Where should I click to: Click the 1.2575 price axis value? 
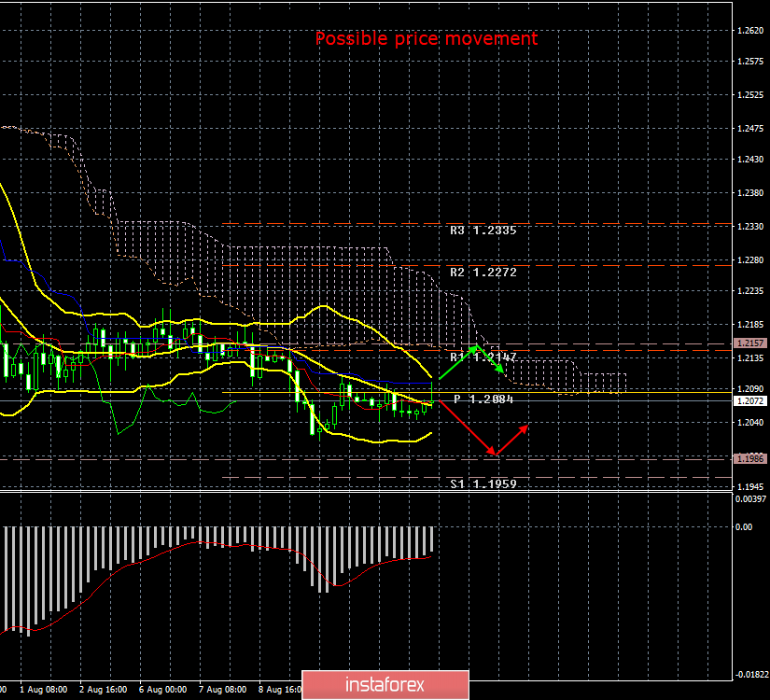tap(750, 62)
